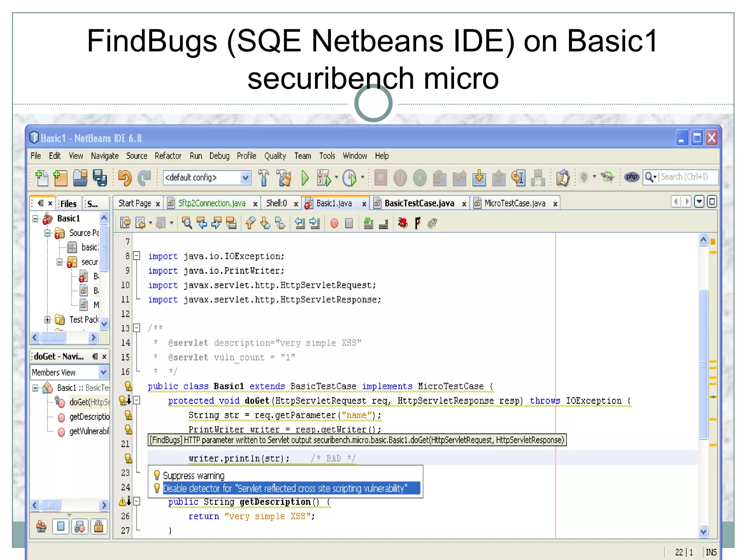This screenshot has height=560, width=747.
Task: Switch to the BasicTestCase.java tab
Action: [x=419, y=203]
